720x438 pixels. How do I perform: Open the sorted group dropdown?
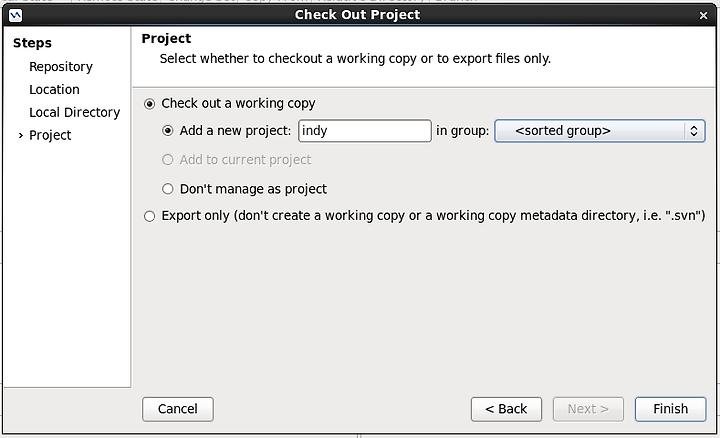600,131
